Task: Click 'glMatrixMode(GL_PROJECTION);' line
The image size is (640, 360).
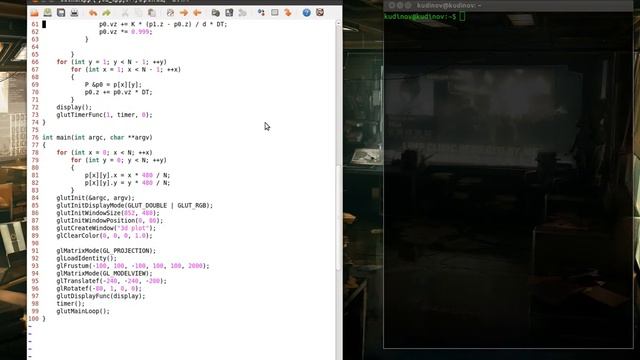Action: click(106, 251)
